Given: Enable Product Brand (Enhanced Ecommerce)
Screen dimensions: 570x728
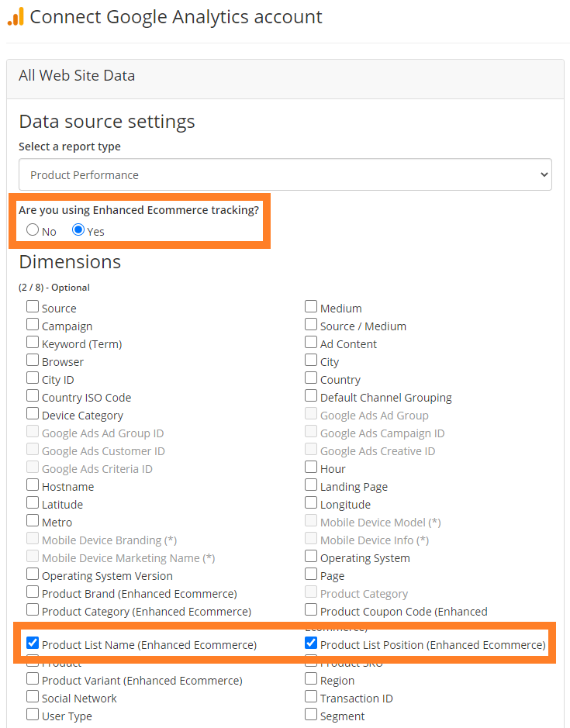Looking at the screenshot, I should coord(33,592).
